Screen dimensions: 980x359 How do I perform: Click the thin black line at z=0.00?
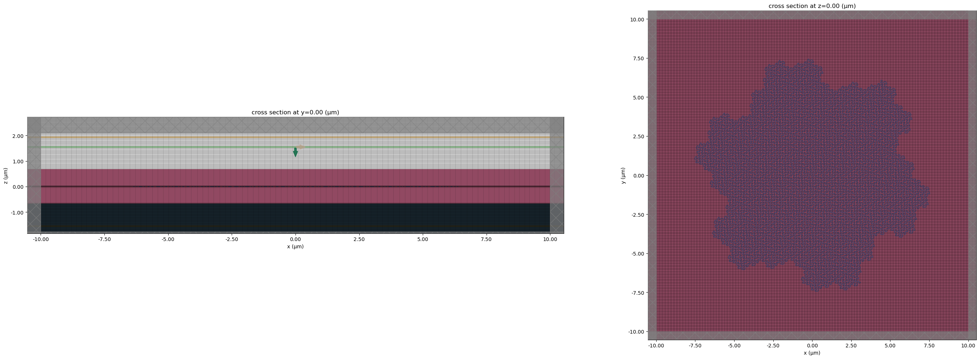[x=190, y=187]
